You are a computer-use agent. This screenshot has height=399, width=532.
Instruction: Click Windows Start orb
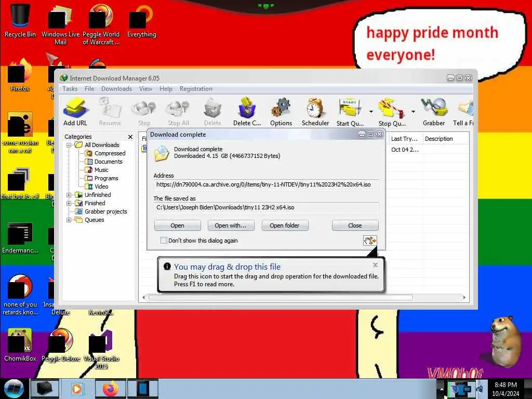click(14, 389)
